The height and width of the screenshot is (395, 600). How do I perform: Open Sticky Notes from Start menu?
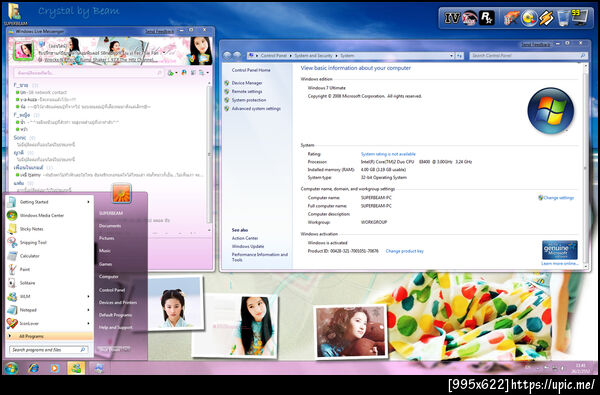pyautogui.click(x=31, y=229)
